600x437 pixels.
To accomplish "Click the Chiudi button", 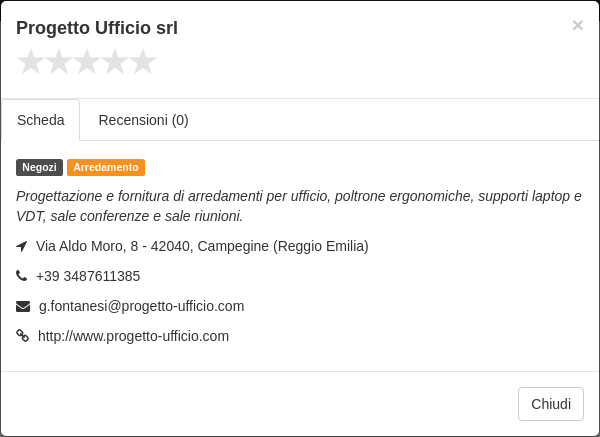I will [551, 404].
